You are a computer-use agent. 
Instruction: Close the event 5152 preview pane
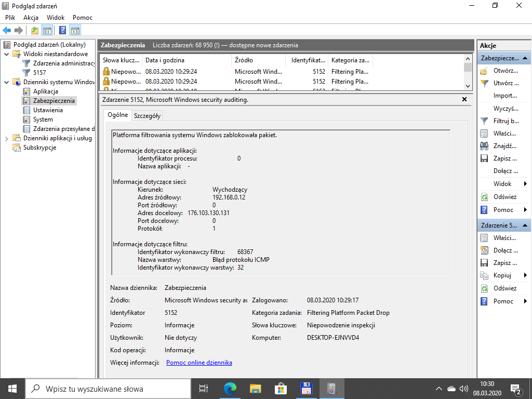tap(464, 99)
